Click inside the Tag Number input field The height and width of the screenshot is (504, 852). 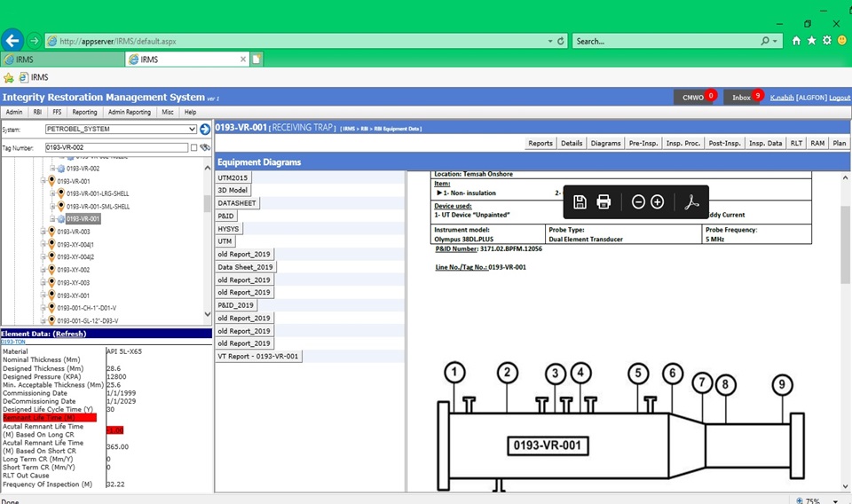coord(115,147)
